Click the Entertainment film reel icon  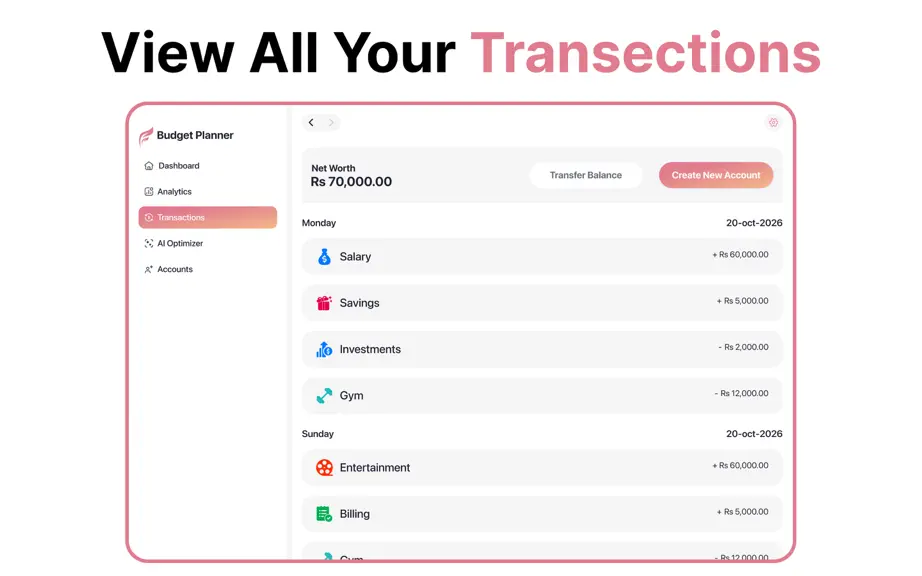tap(324, 467)
